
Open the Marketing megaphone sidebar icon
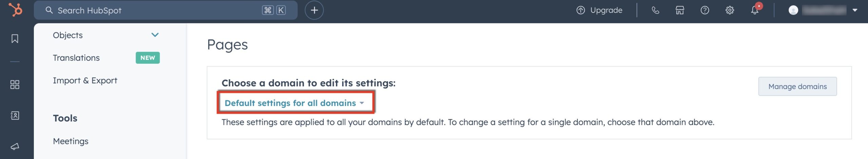[15, 146]
